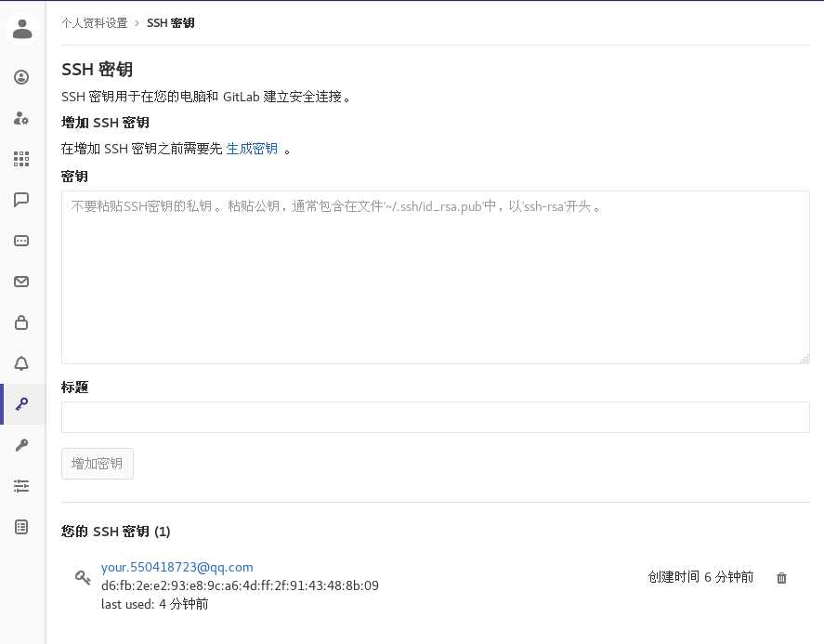The width and height of the screenshot is (824, 644).
Task: Go to Applications via grid icon
Action: [21, 159]
